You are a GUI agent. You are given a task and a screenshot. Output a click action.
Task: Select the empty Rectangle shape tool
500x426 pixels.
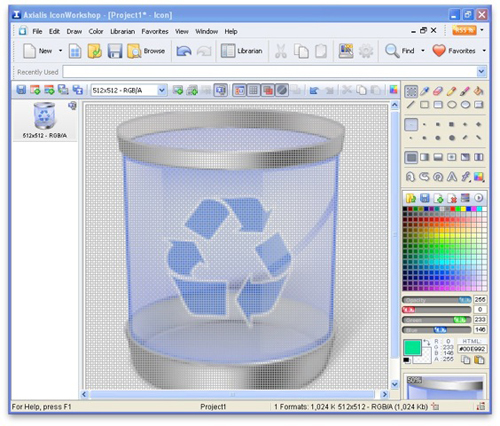click(424, 105)
